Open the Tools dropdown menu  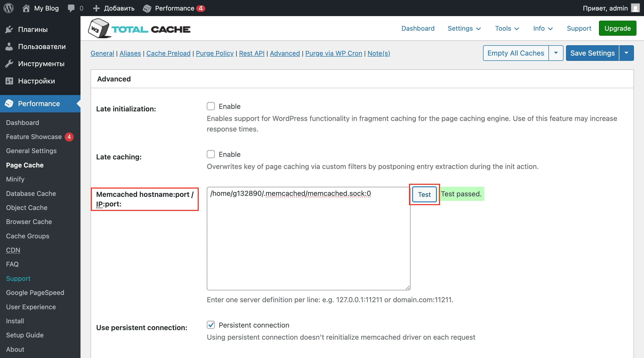(507, 28)
